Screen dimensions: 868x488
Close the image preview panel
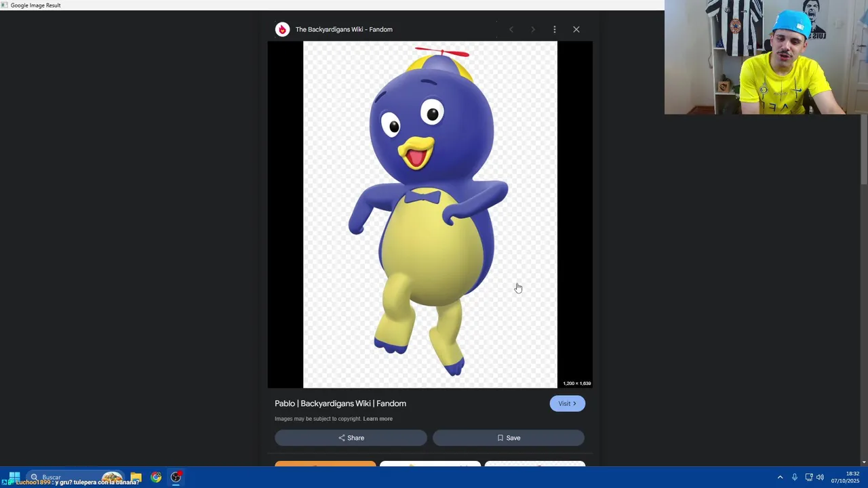[576, 29]
